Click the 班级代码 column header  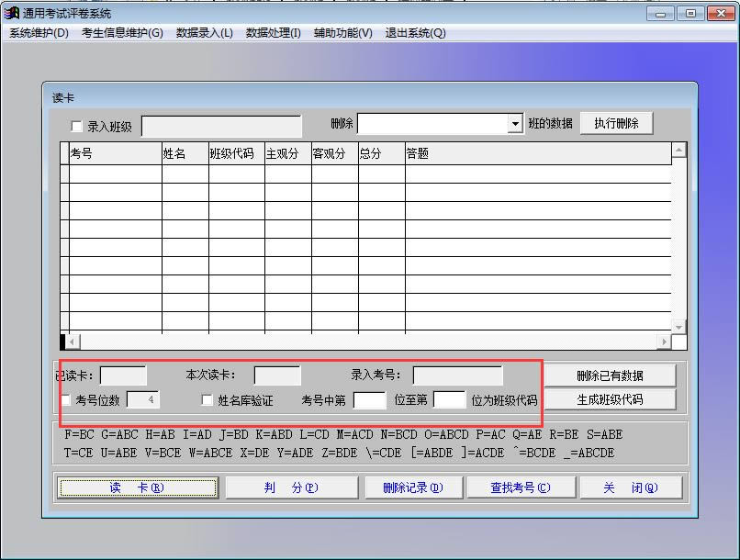[x=237, y=153]
